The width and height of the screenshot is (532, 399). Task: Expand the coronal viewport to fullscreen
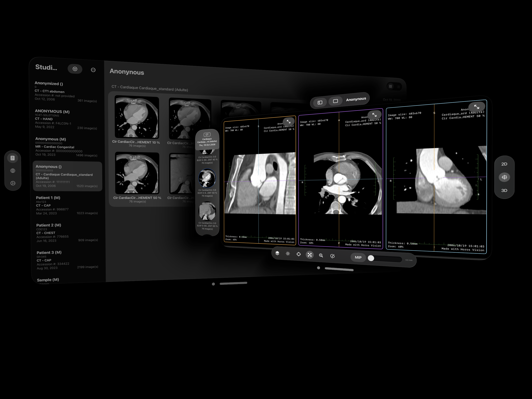[477, 107]
